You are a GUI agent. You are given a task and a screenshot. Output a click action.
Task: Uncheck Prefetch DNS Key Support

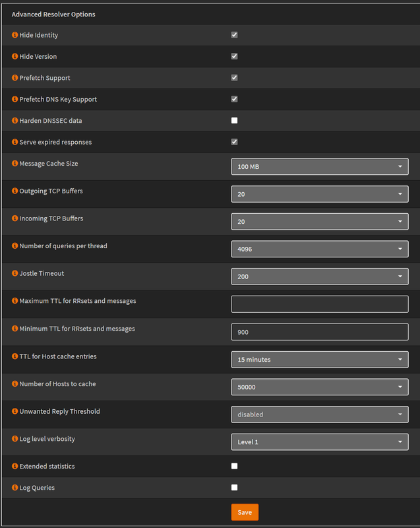click(234, 99)
